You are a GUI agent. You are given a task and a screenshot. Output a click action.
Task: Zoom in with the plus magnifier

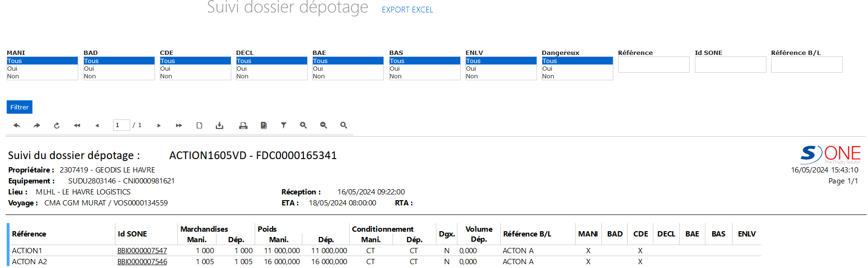pos(303,125)
